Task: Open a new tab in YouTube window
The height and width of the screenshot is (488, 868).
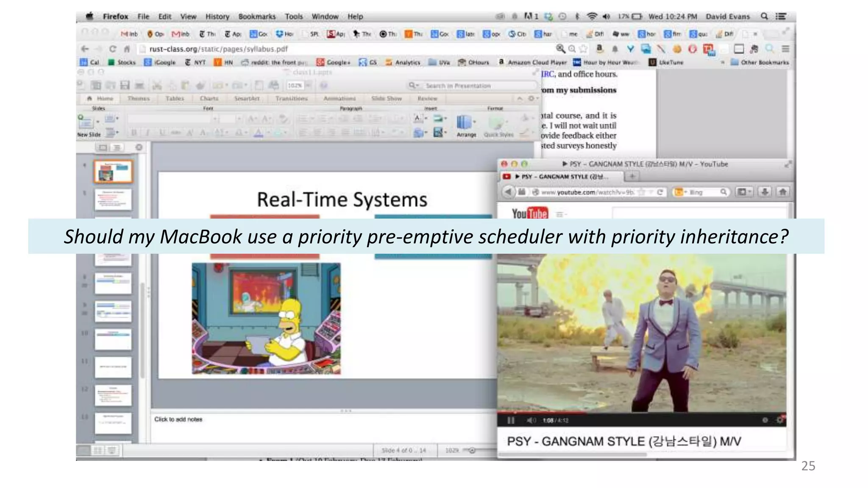Action: pos(632,176)
